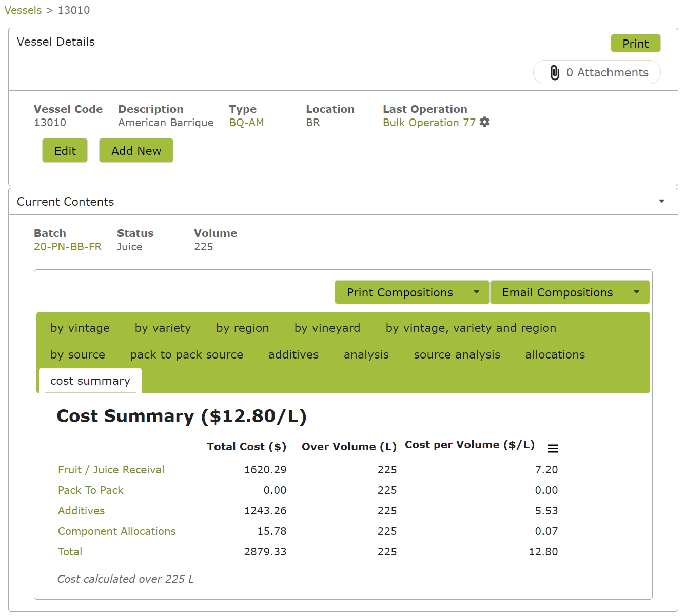Open the Component Allocations link
686x616 pixels.
[x=116, y=531]
